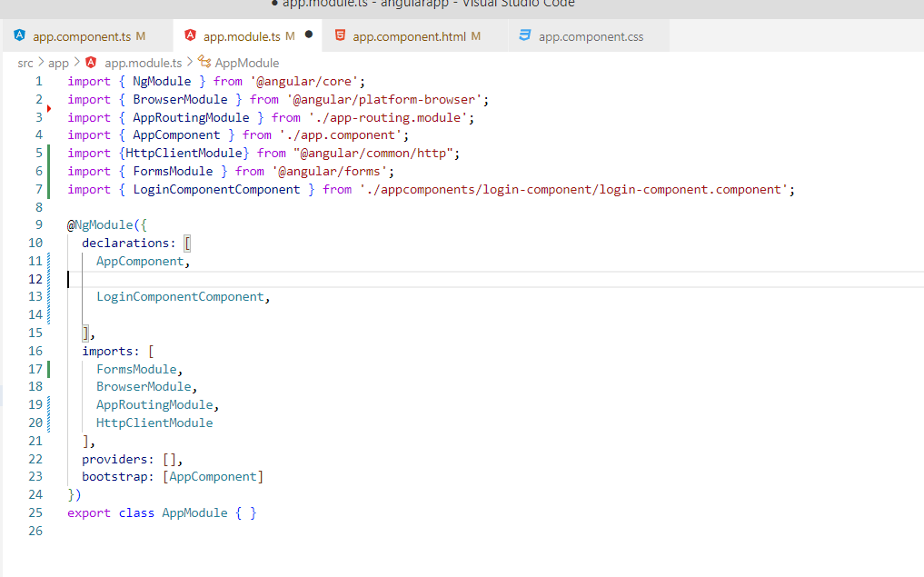Click the red error marker beside line 3
The height and width of the screenshot is (577, 924).
(49, 107)
